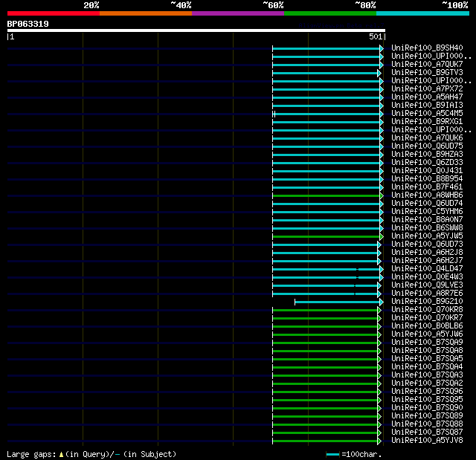Select the white BP063319 query sequence bar
This screenshot has height=460, width=476.
(196, 30)
